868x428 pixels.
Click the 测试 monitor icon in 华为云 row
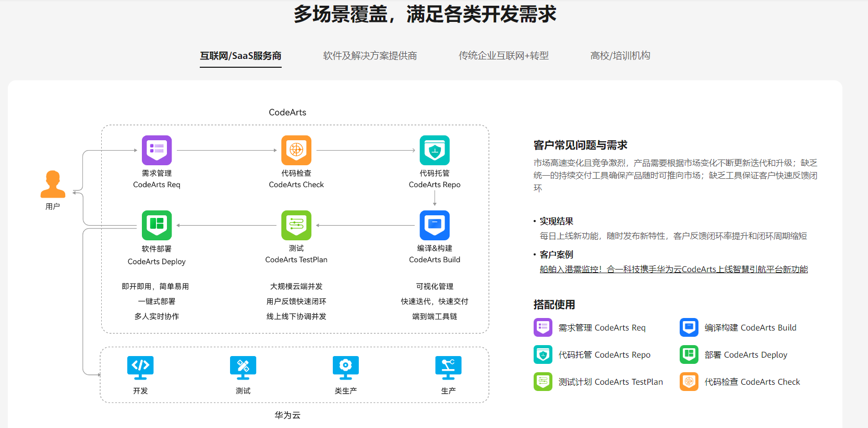tap(243, 368)
